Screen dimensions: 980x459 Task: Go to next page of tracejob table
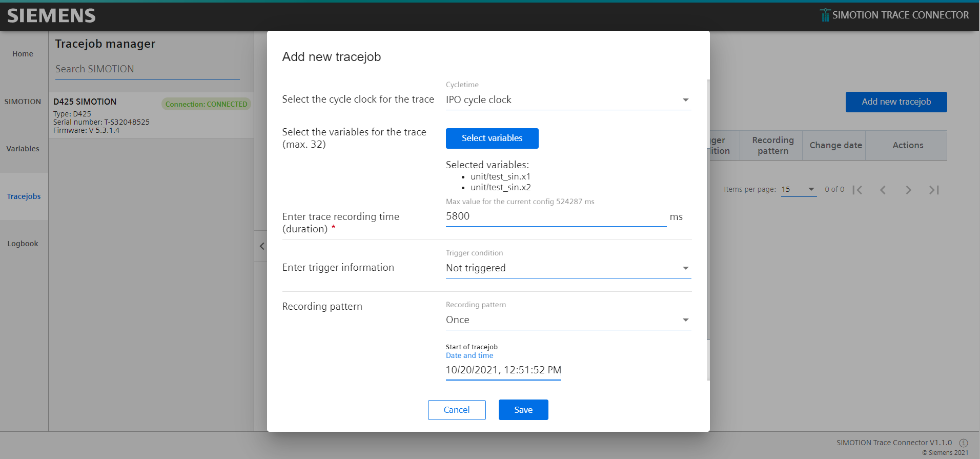click(x=908, y=190)
